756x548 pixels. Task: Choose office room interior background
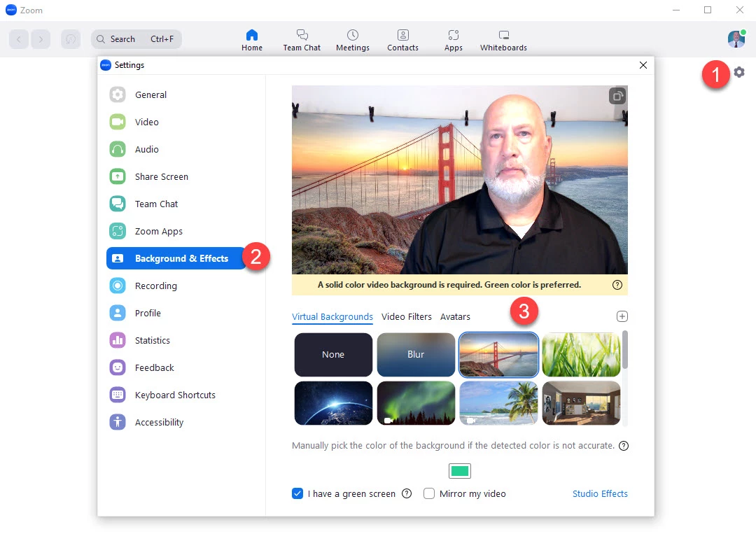pyautogui.click(x=581, y=403)
